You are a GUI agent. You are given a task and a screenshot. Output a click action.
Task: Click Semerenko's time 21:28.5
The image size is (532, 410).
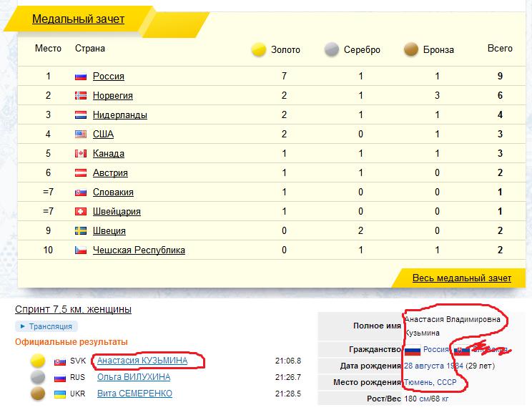(x=288, y=394)
